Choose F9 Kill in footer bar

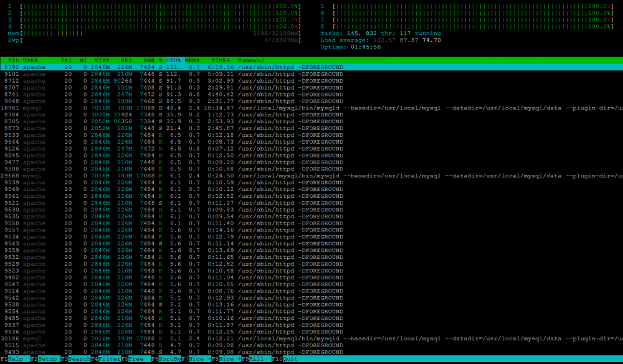coord(257,359)
